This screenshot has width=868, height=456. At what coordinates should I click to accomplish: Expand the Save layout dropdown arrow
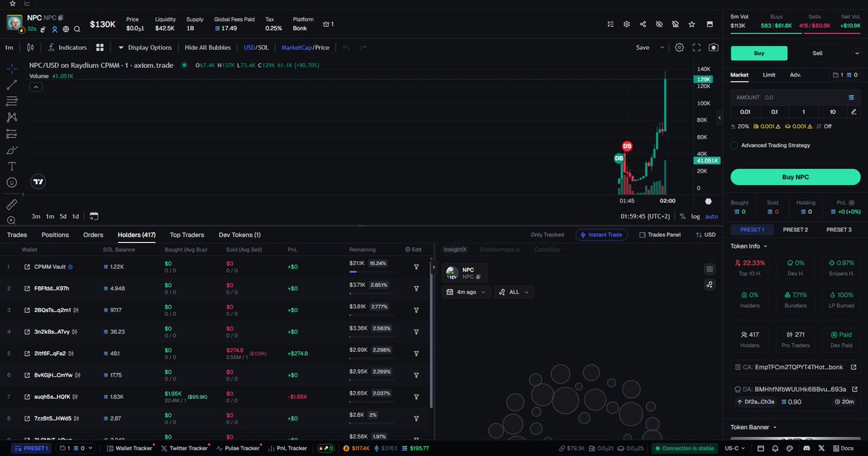pos(662,48)
